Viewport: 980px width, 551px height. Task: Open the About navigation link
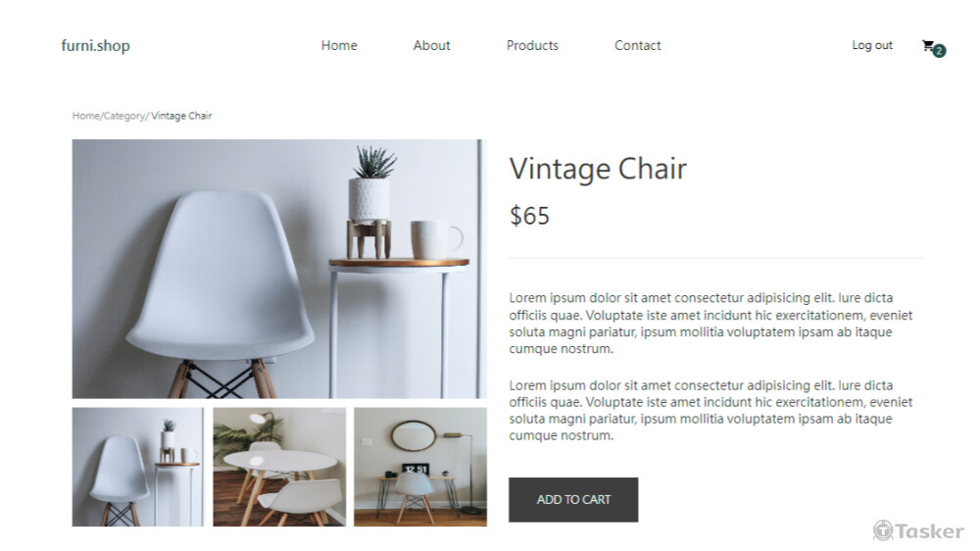pyautogui.click(x=431, y=46)
